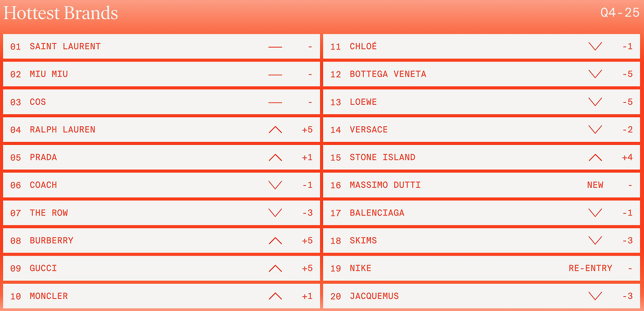This screenshot has width=644, height=311.
Task: Click the +1 change value for Moncler
Action: pyautogui.click(x=307, y=296)
